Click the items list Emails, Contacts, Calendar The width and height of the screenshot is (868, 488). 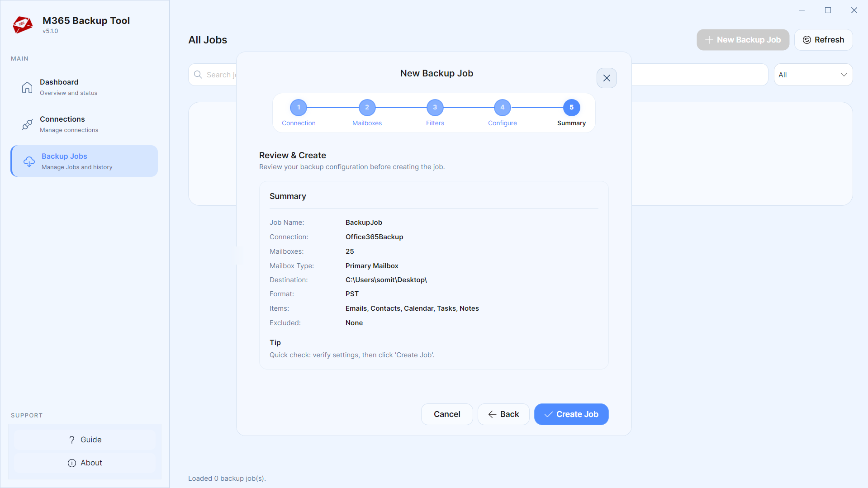click(x=412, y=308)
